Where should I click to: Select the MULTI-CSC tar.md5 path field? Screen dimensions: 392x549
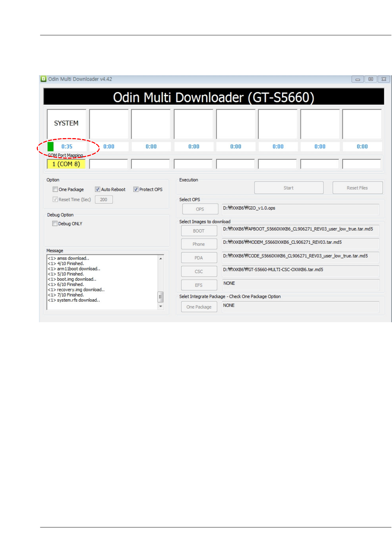(300, 271)
